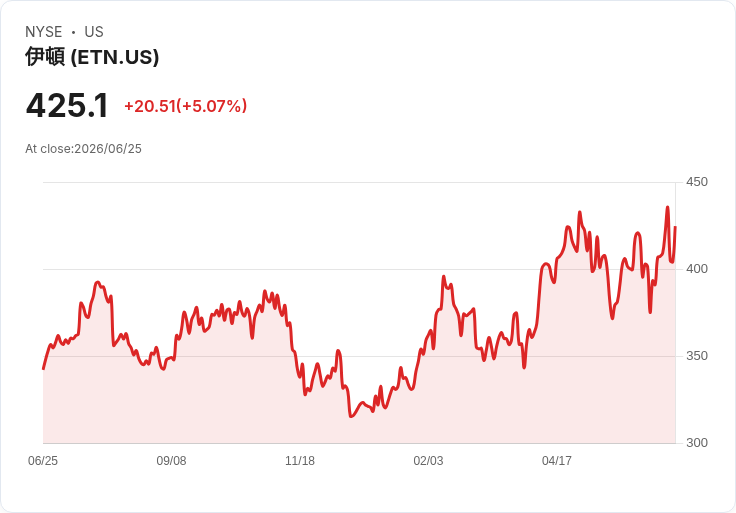Click the price peak just after 02/03

[x=444, y=276]
